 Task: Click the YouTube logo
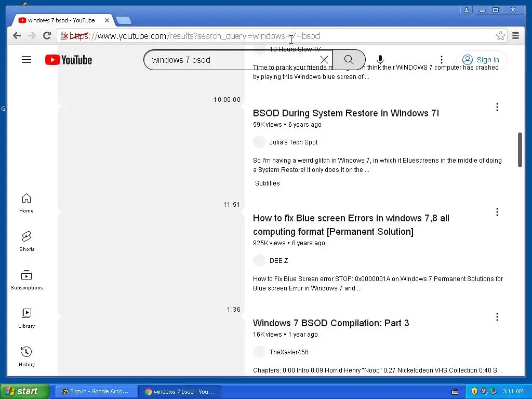click(68, 60)
